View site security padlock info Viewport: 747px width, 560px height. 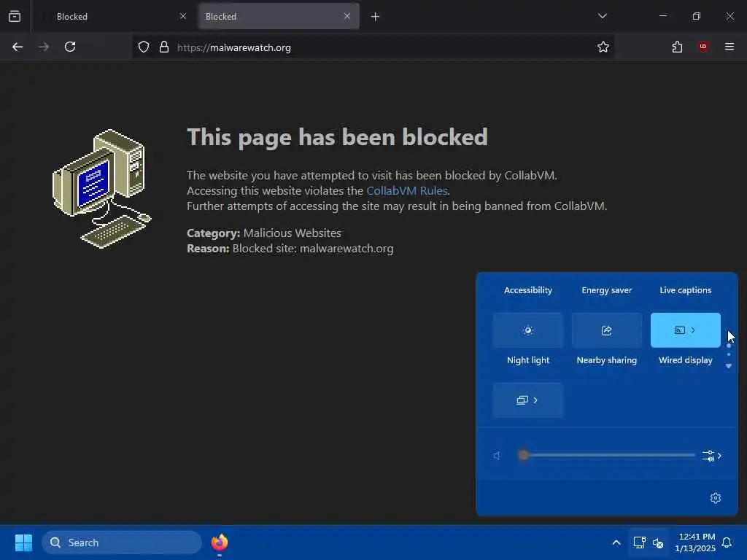[164, 47]
